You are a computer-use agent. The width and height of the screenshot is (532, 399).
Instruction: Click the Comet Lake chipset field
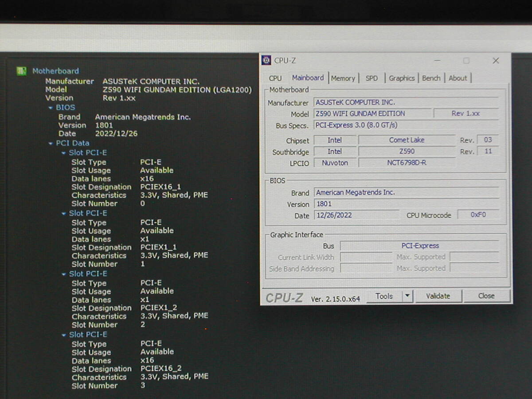(407, 140)
